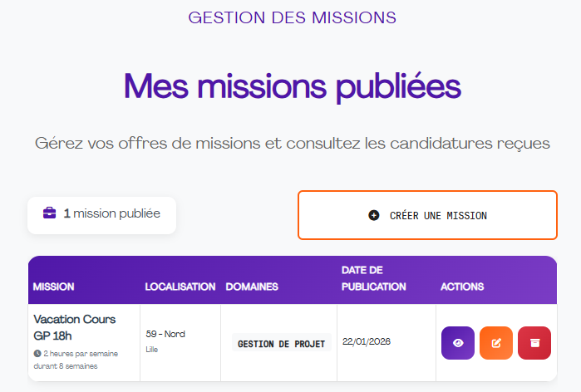Screen dimensions: 581x392
Task: Click the Mes missions publiées heading
Action: 292,86
